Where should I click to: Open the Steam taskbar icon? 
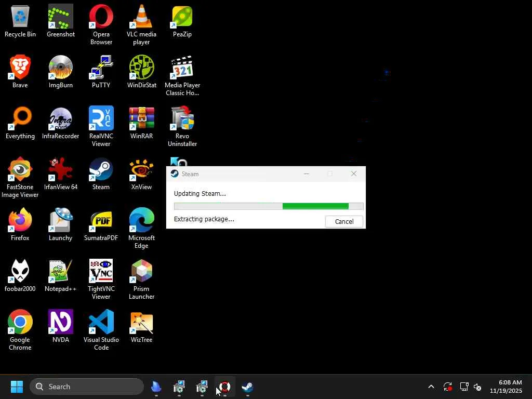247,387
